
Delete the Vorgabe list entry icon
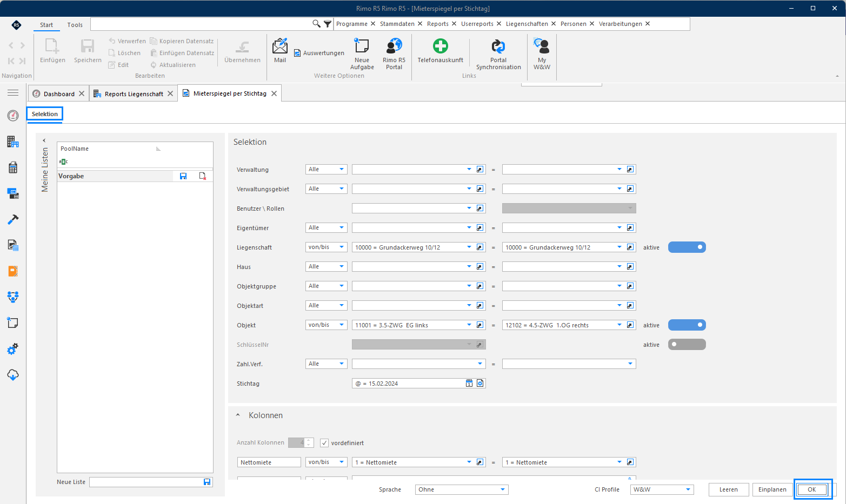coord(203,176)
